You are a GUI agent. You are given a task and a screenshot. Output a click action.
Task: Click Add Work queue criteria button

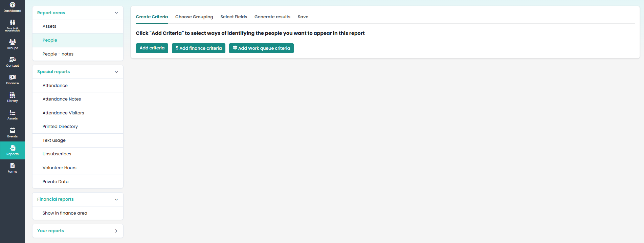261,48
